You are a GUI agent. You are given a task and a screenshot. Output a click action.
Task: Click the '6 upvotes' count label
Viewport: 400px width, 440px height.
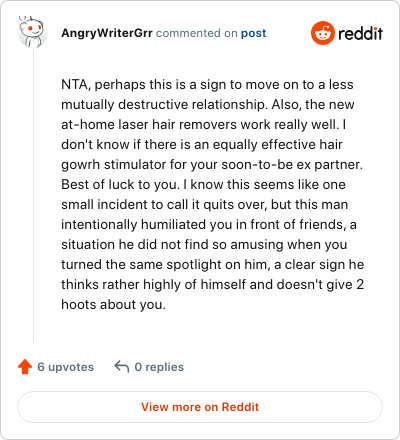tap(66, 367)
